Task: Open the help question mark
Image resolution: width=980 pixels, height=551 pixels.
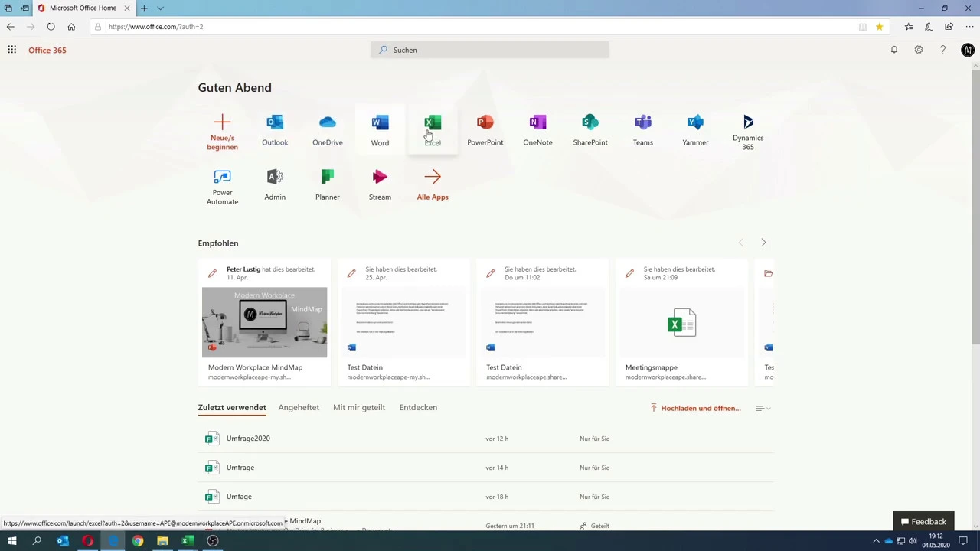Action: coord(942,50)
